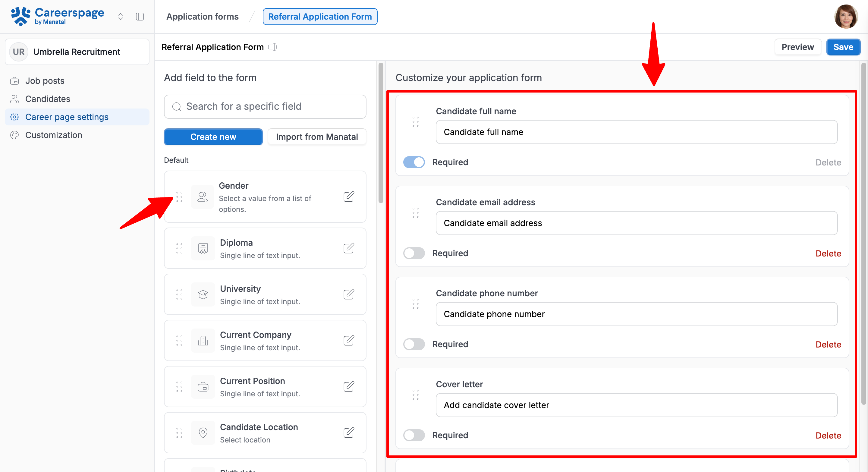
Task: Click the Candidate Location pin icon
Action: coord(203,433)
